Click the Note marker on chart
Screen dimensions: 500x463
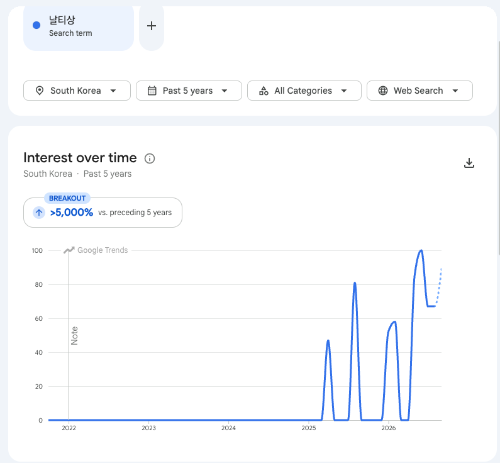coord(74,336)
